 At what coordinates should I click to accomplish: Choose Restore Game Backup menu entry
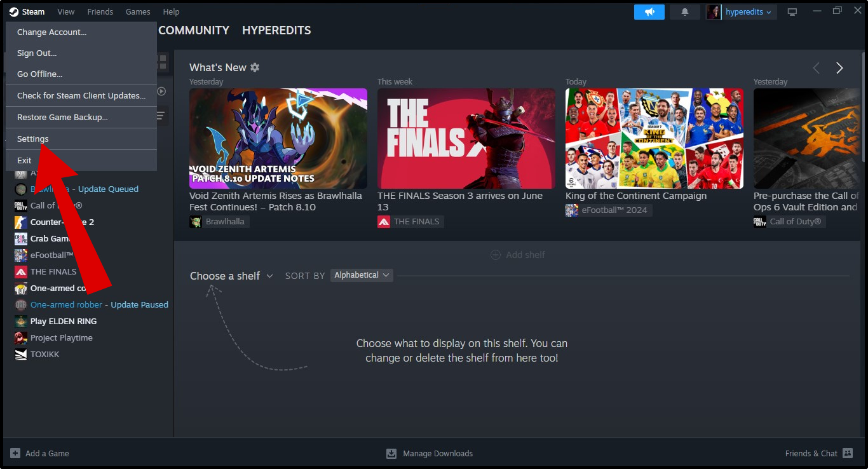[x=81, y=118]
